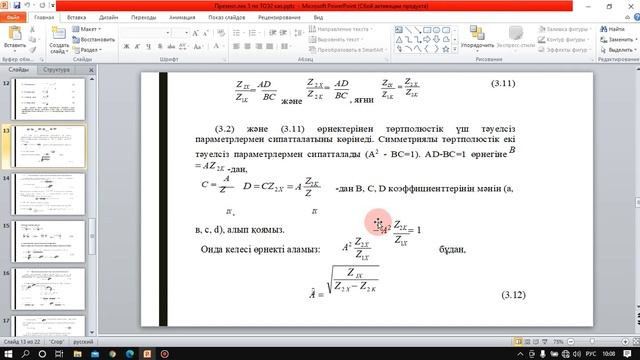Expand the shapes gallery with More arrow
The image size is (640, 360).
coord(455,49)
